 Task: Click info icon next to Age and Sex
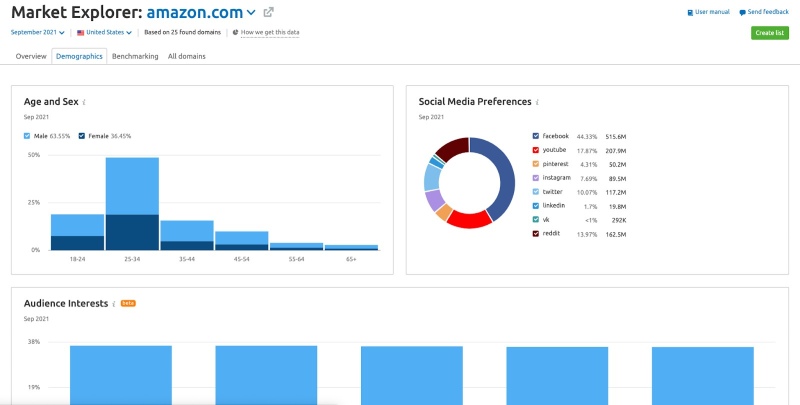point(84,102)
